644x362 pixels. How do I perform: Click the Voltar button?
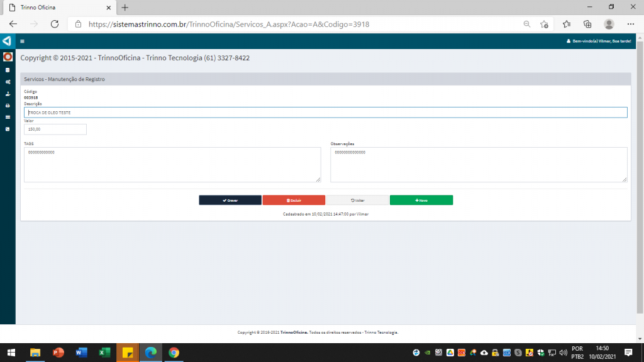(x=357, y=200)
